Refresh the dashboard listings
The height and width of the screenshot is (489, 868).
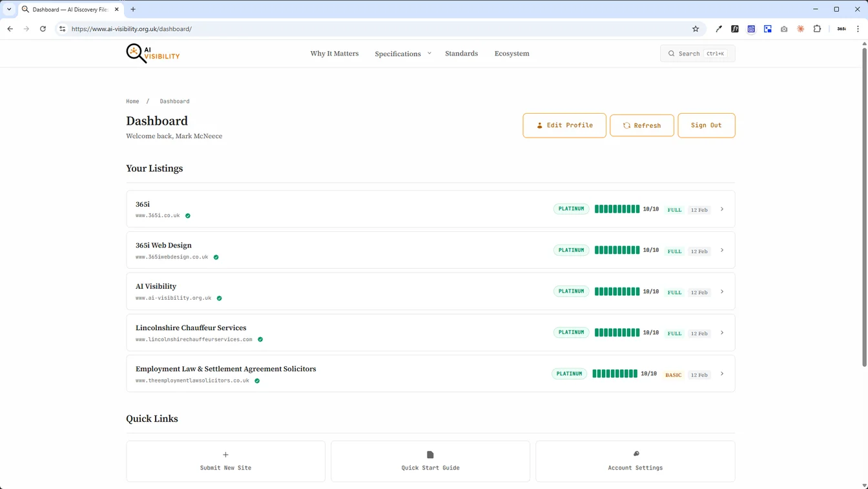(642, 125)
